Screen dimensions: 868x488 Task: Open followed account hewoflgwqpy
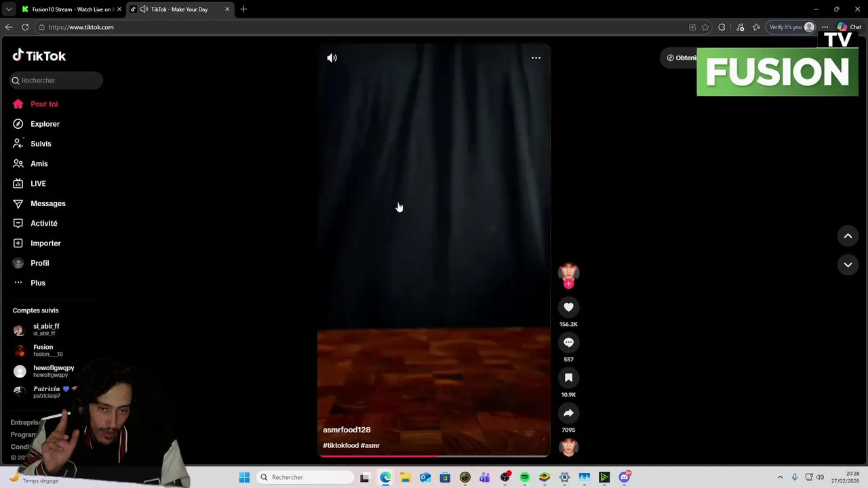(45, 371)
